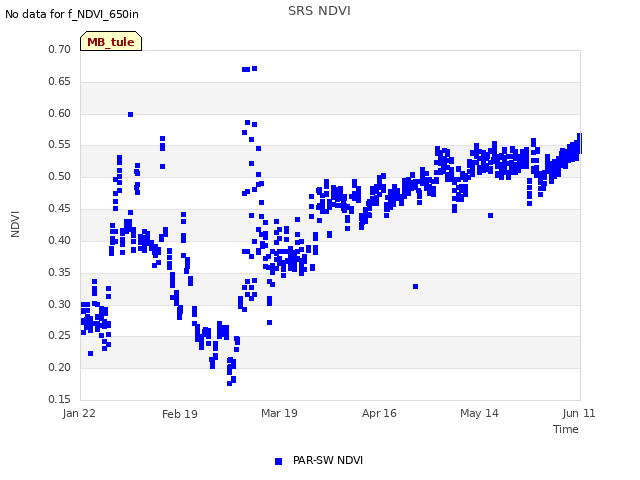Click the 0.30 y-axis tick label

60,304
